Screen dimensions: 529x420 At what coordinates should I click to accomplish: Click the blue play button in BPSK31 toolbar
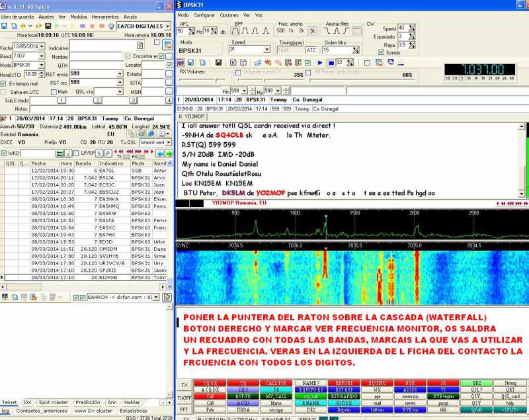(319, 62)
